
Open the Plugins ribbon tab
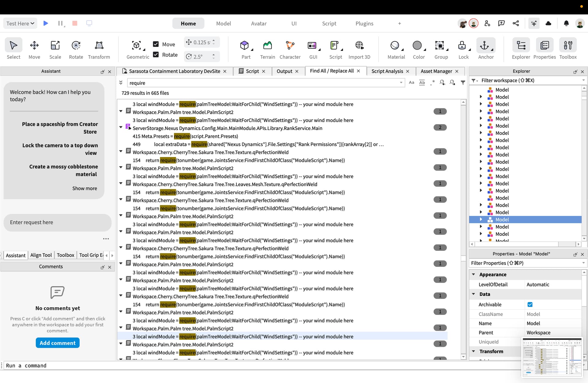(364, 23)
